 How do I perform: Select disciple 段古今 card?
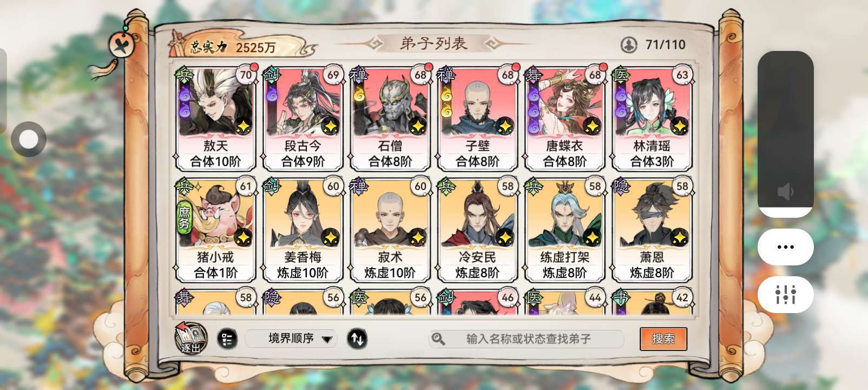point(303,119)
